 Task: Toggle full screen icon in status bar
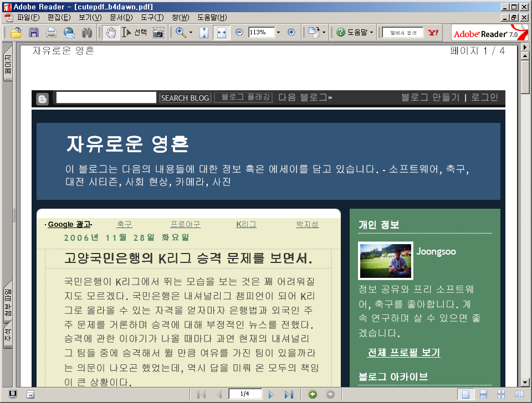tap(13, 394)
